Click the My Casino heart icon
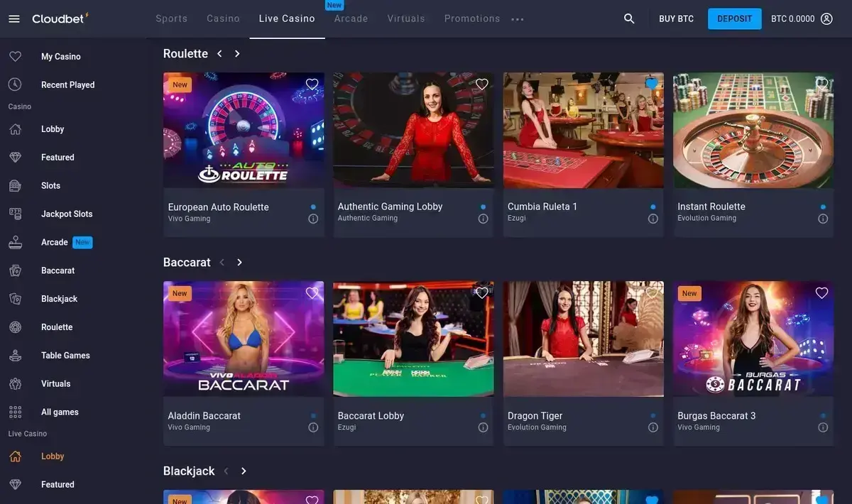Image resolution: width=852 pixels, height=504 pixels. click(15, 56)
